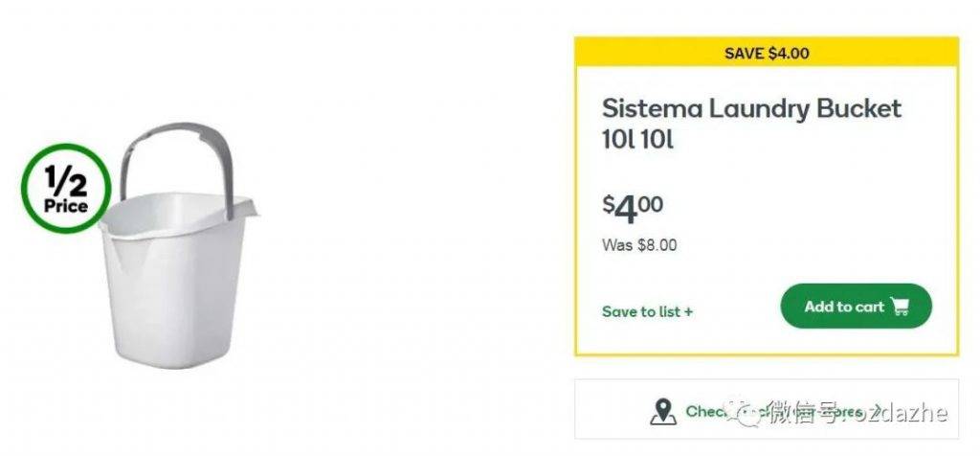
Task: Click the yellow SAVE $4.00 banner
Action: click(x=767, y=53)
